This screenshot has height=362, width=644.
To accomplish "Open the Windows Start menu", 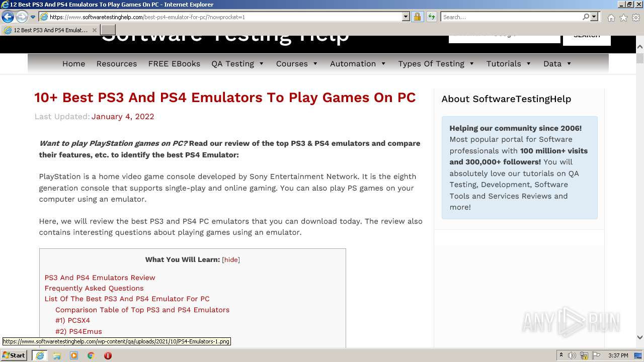I will pos(14,355).
